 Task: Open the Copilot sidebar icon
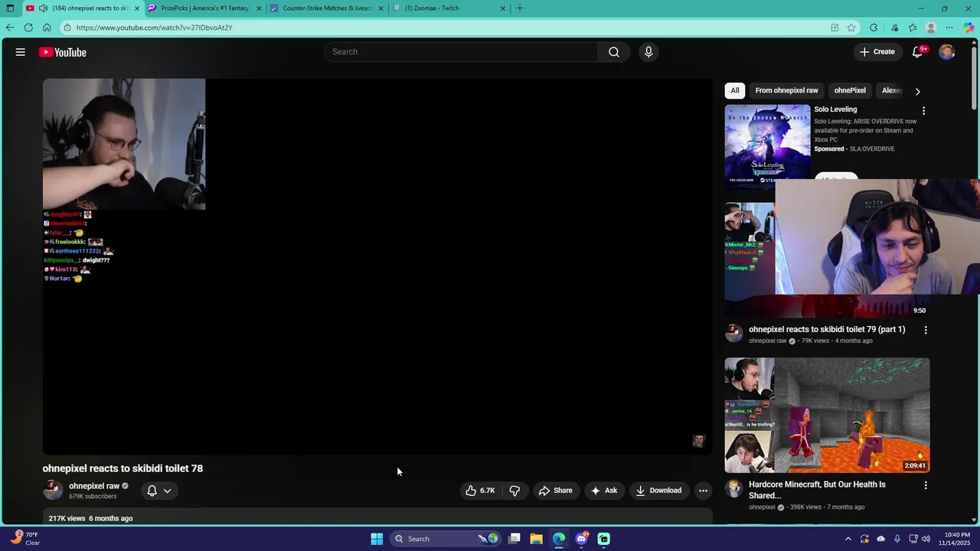click(x=969, y=28)
